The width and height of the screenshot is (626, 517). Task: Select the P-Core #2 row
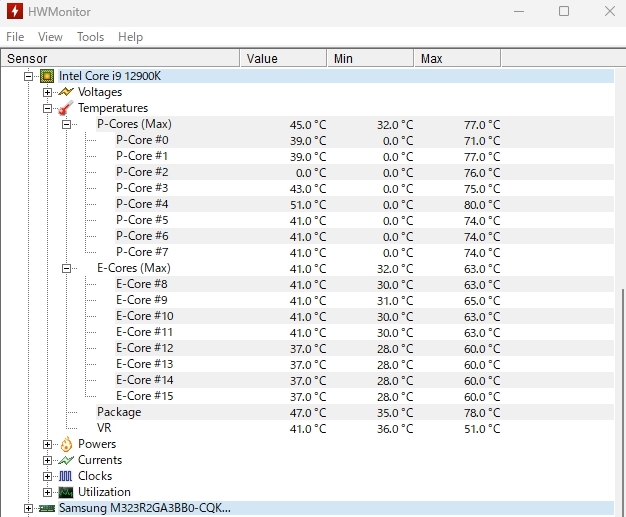pos(364,172)
